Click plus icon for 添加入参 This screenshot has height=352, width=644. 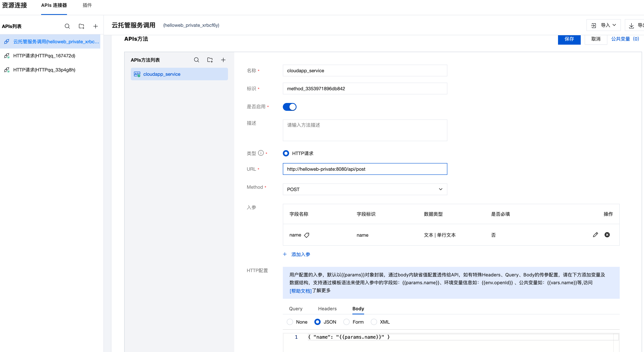[x=285, y=254]
